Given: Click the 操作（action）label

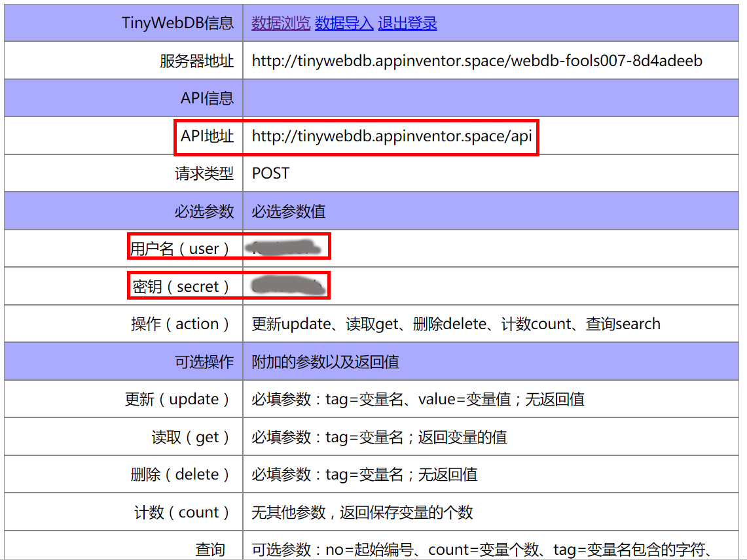Looking at the screenshot, I should point(181,324).
